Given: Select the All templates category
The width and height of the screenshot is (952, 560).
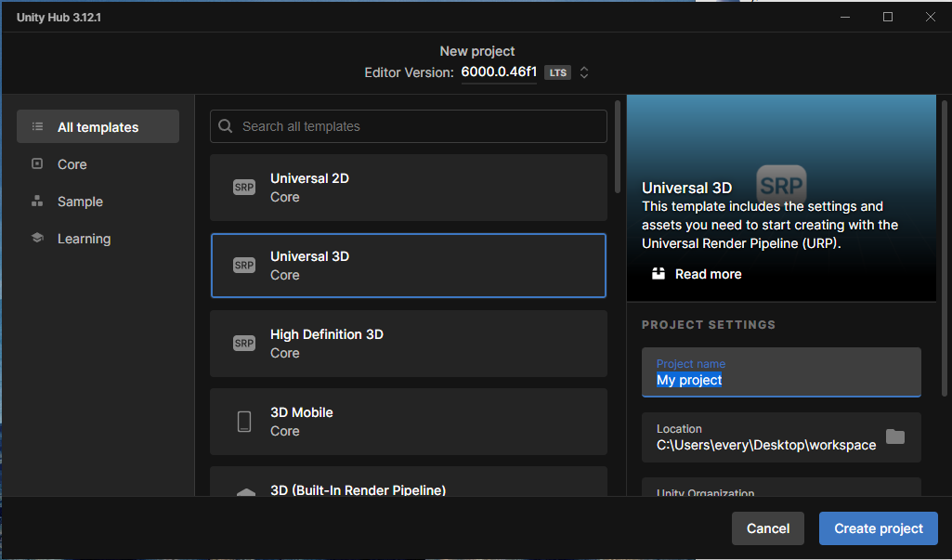Looking at the screenshot, I should 98,126.
